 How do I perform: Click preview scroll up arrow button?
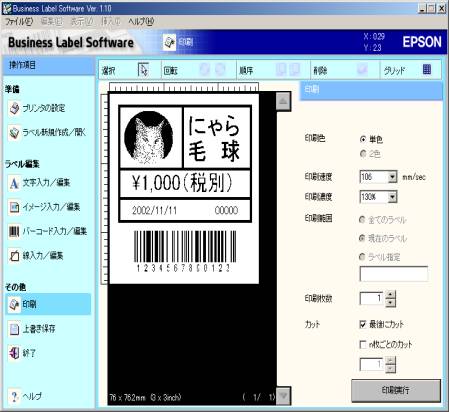pos(283,101)
